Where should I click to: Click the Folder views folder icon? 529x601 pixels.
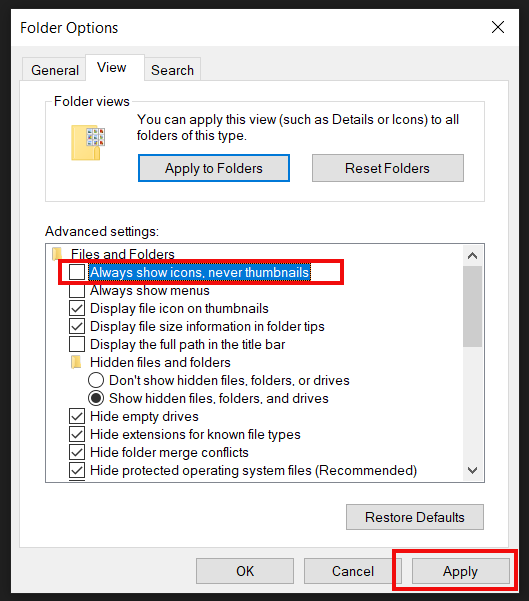pyautogui.click(x=88, y=142)
